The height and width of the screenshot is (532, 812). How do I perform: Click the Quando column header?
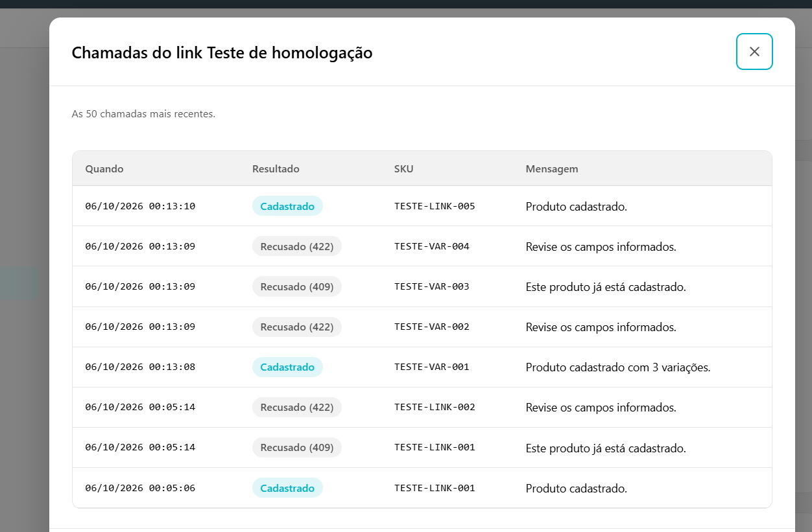(x=104, y=168)
